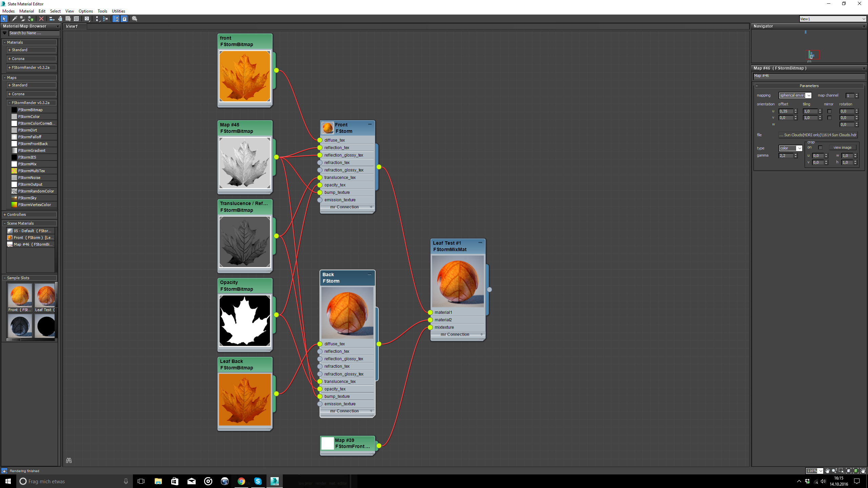868x488 pixels.
Task: Open Chrome from the Windows taskbar
Action: (x=241, y=481)
